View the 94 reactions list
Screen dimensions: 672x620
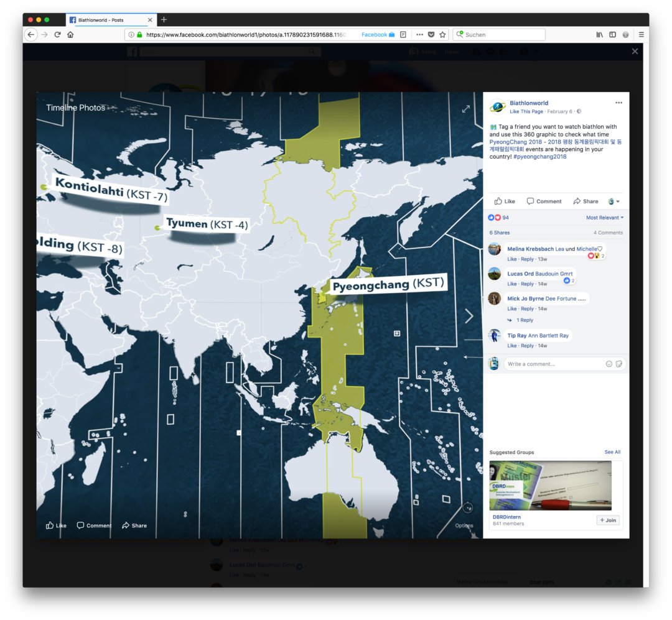[x=498, y=218]
